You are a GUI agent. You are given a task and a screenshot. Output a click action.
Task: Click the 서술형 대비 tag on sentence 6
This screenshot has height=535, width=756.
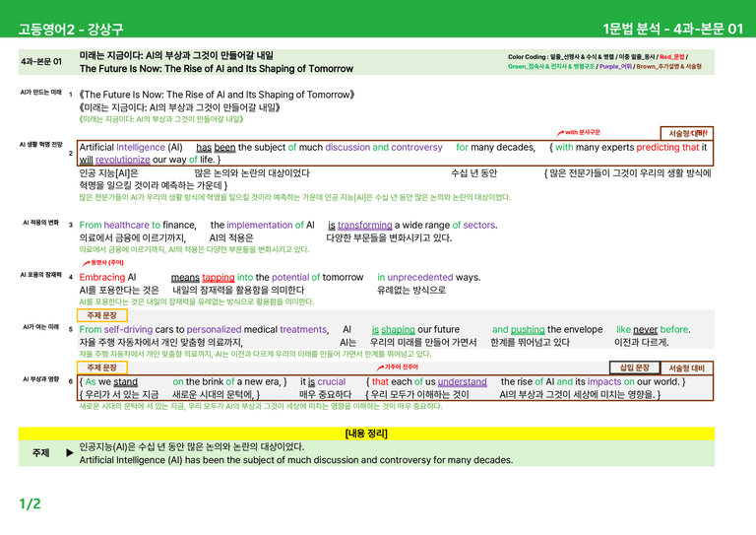click(x=686, y=368)
